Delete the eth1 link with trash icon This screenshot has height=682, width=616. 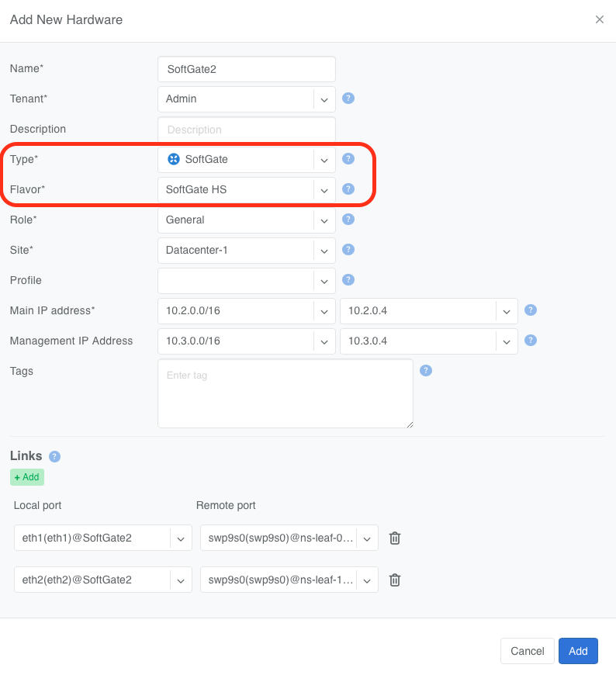[x=394, y=538]
